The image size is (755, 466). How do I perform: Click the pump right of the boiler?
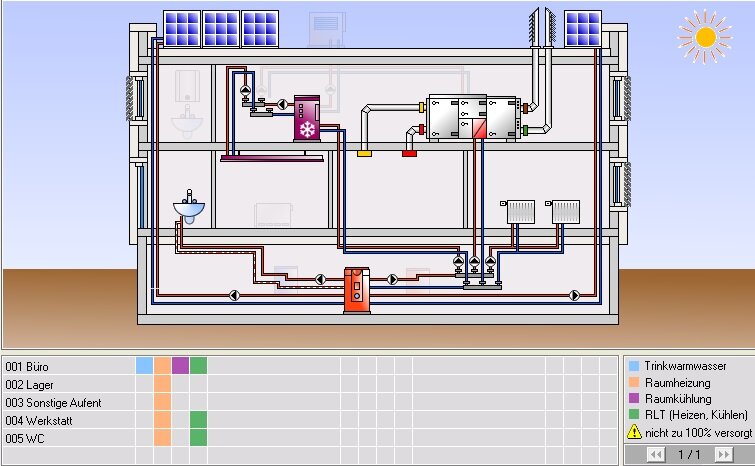pyautogui.click(x=392, y=279)
